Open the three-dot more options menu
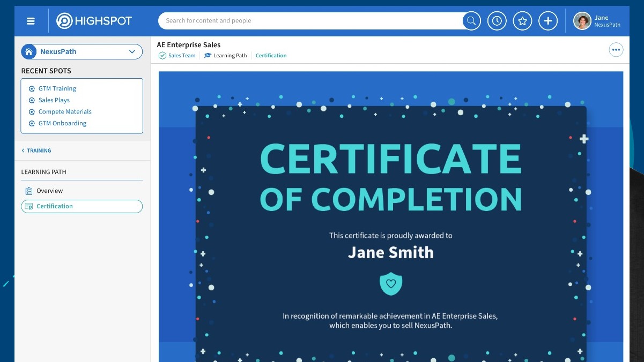The height and width of the screenshot is (362, 644). pyautogui.click(x=616, y=49)
